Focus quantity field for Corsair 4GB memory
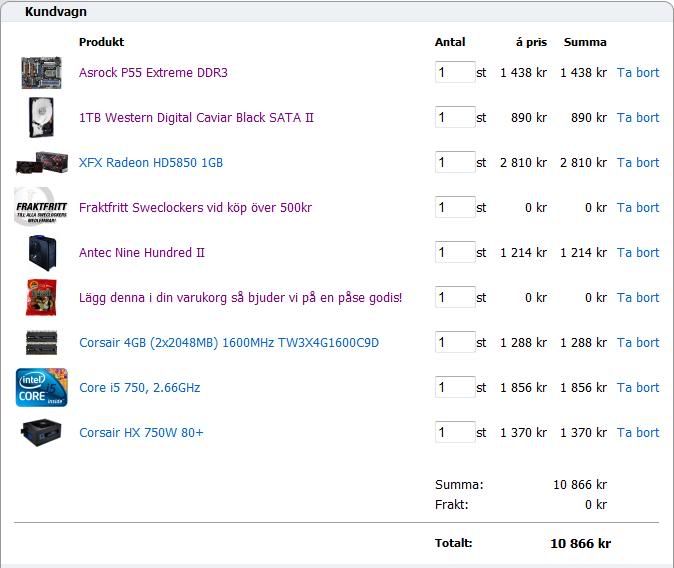The height and width of the screenshot is (568, 674). tap(454, 343)
